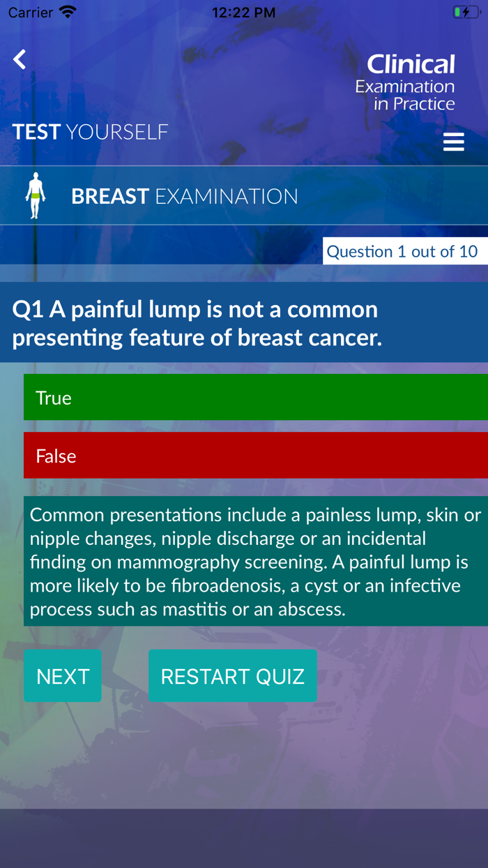
Task: Open the TEST YOURSELF section title
Action: coord(89,131)
